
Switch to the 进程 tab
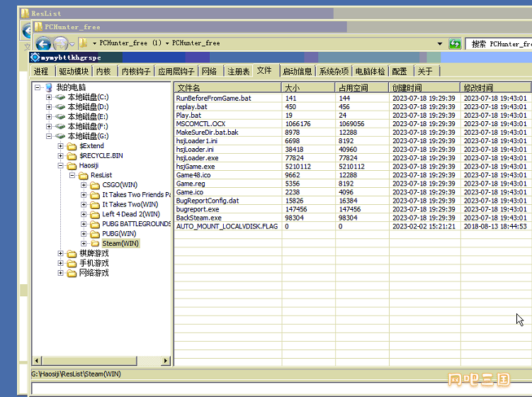pyautogui.click(x=41, y=72)
